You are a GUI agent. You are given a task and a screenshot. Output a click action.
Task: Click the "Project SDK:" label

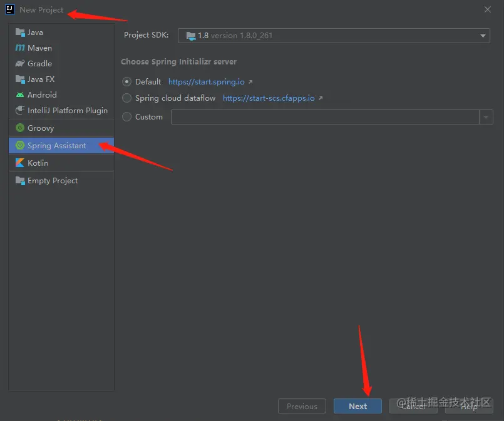tap(147, 35)
